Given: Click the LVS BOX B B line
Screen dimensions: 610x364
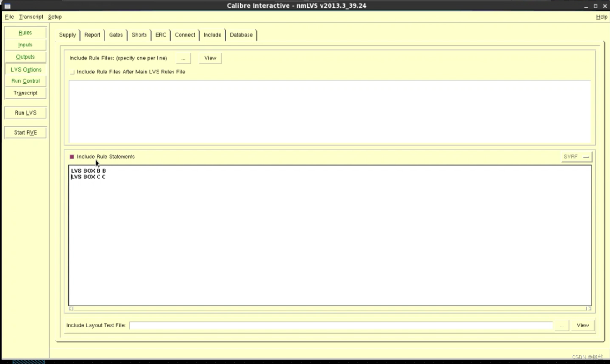Looking at the screenshot, I should (89, 171).
